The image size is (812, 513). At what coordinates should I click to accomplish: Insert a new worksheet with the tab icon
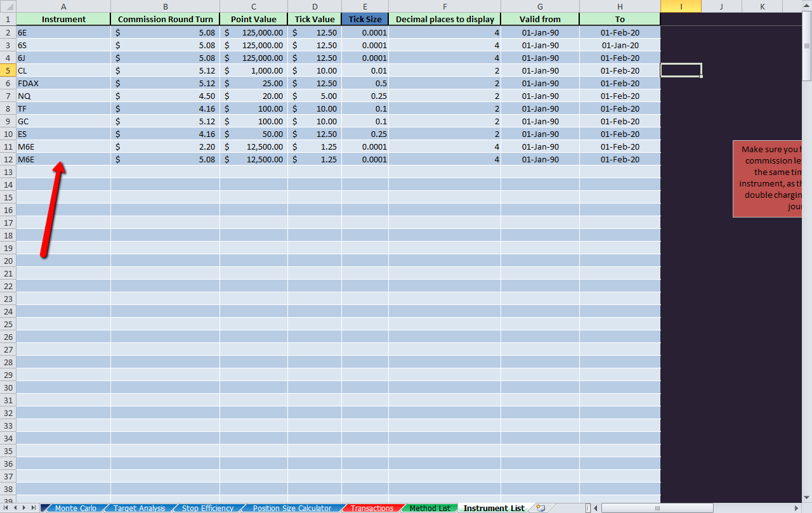click(540, 508)
